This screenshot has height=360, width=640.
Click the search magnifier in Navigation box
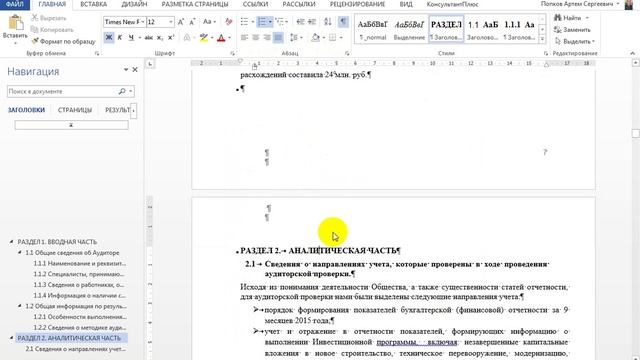click(x=122, y=91)
